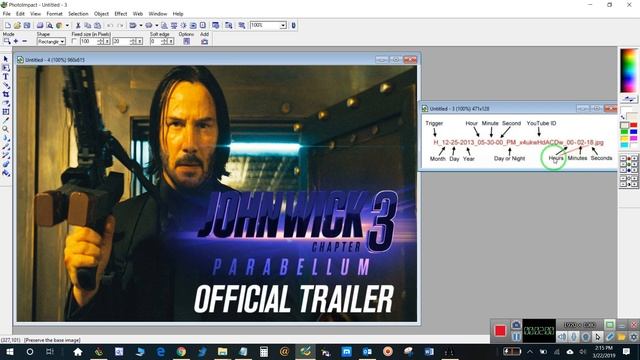Viewport: 640px width, 360px height.
Task: Open screen recorder settings gear
Action: click(x=633, y=337)
